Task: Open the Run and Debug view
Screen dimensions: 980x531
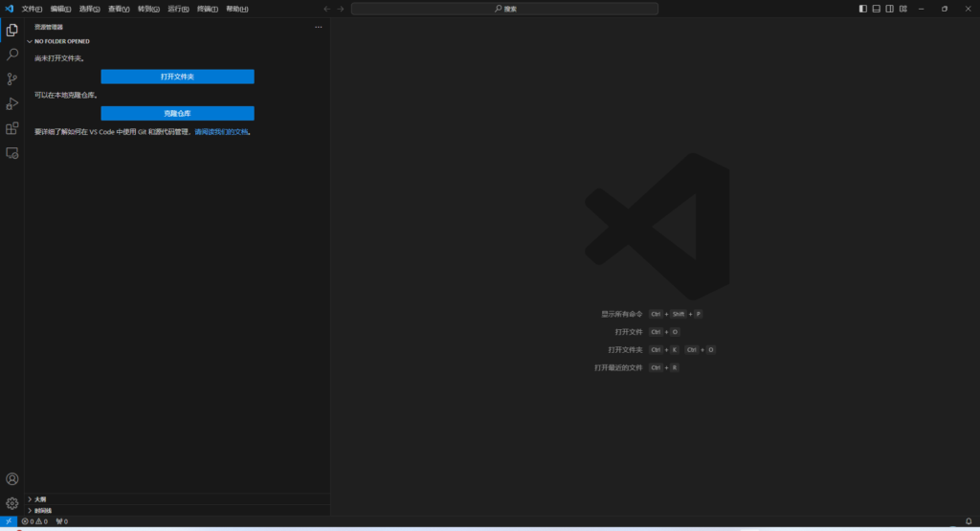Action: [x=12, y=103]
